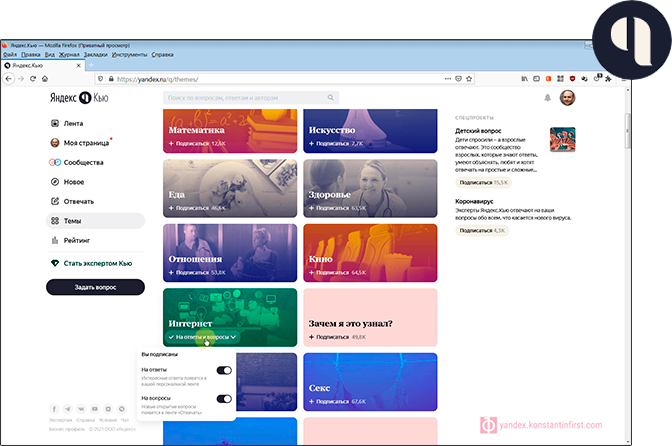Image resolution: width=672 pixels, height=446 pixels.
Task: Go to Моя страница
Action: point(86,143)
